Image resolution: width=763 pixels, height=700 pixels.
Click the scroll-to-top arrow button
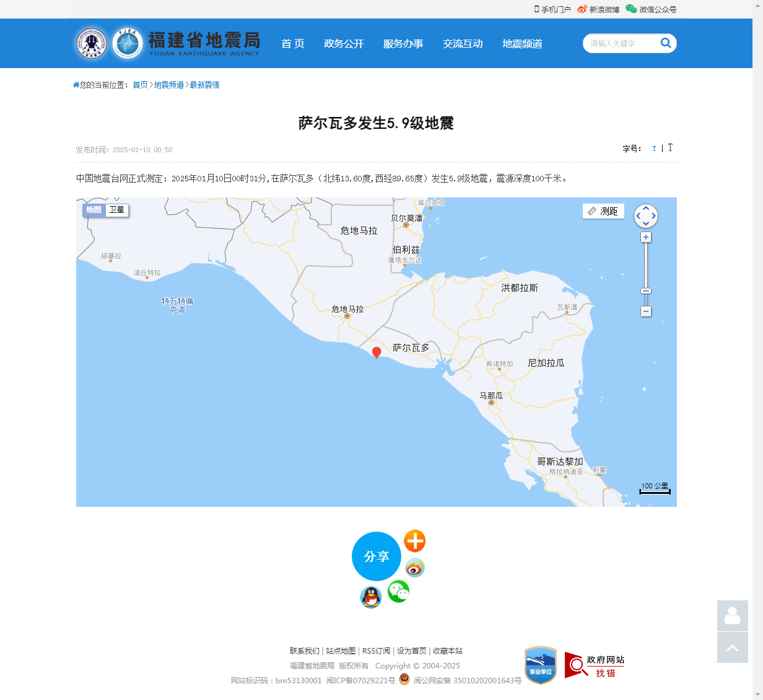[x=732, y=647]
